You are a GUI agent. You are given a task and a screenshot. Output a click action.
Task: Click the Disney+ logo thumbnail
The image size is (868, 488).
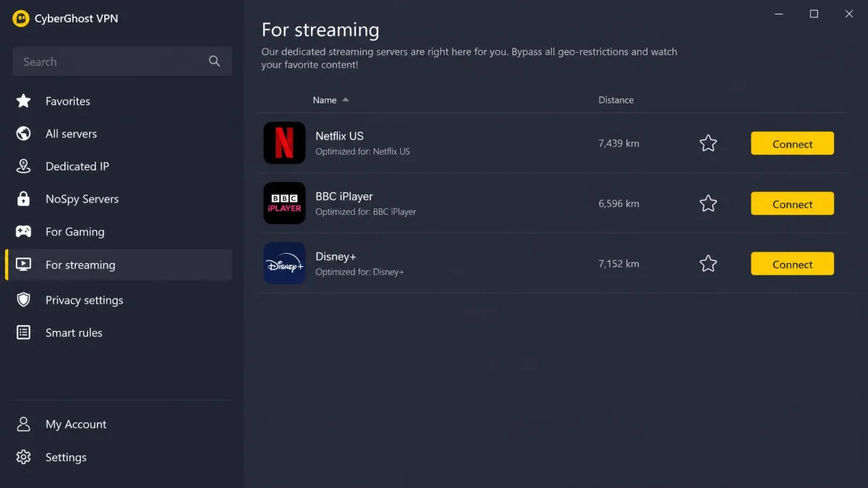pyautogui.click(x=284, y=263)
